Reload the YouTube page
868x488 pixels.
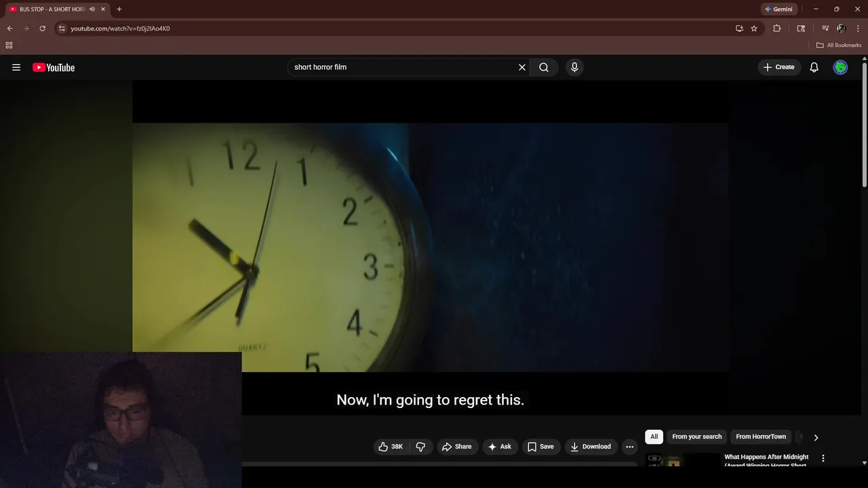point(42,28)
